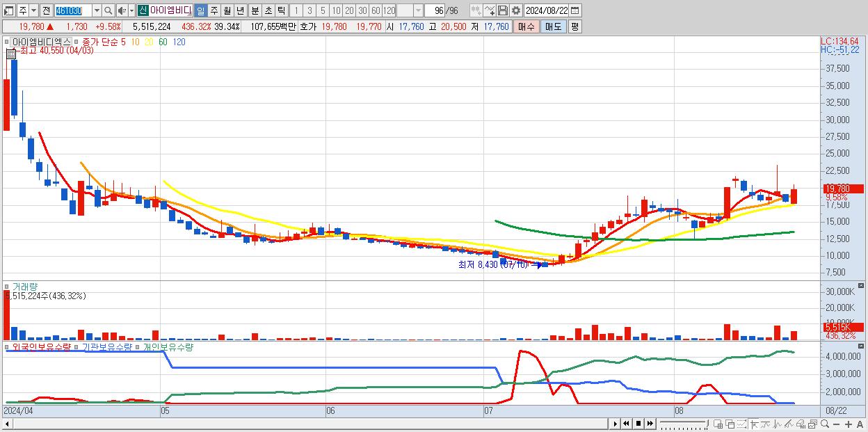Click the add-indicator line icon with plus

pos(490,10)
